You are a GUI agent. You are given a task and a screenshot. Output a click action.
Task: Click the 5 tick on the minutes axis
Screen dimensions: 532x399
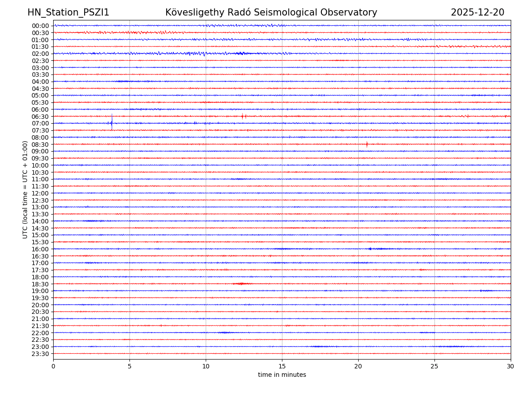[129, 366]
